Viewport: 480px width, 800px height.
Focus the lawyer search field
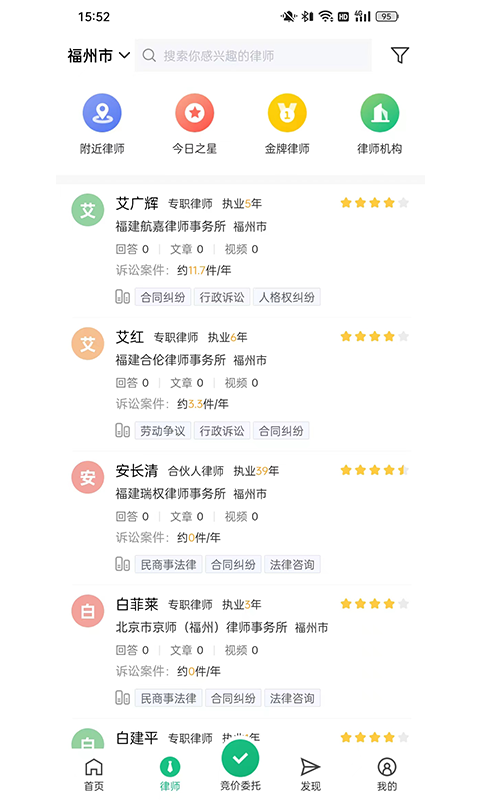[x=253, y=55]
